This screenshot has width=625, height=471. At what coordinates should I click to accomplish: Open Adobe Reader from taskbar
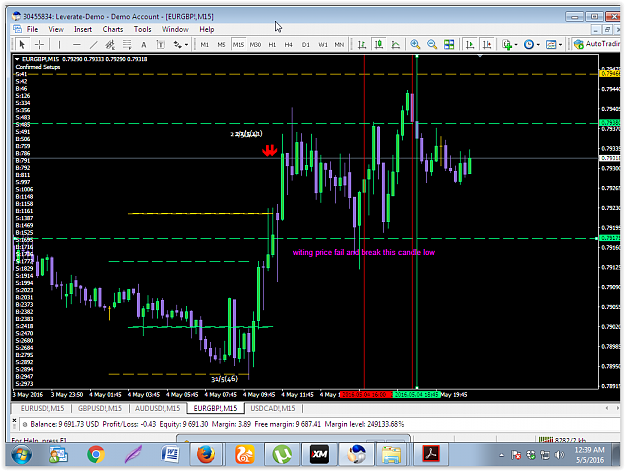coord(431,455)
